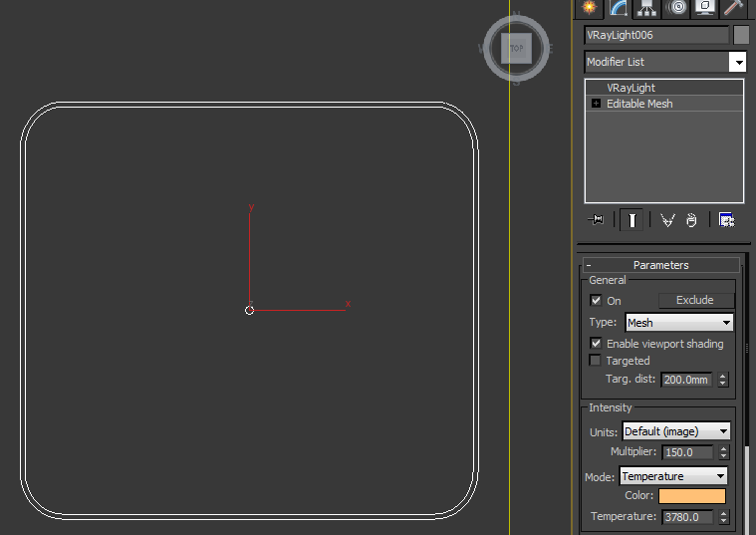Toggle Enable viewport shading checkbox
Screen dimensions: 756x535
(596, 344)
